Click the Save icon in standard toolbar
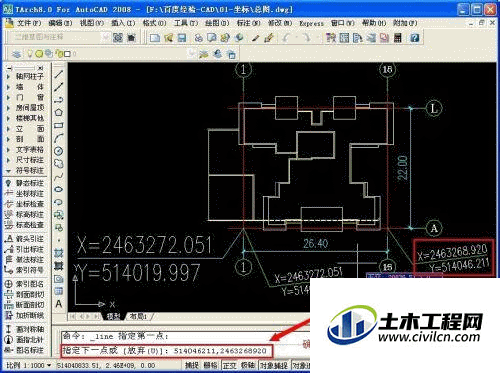Image resolution: width=500 pixels, height=373 pixels. tap(182, 38)
